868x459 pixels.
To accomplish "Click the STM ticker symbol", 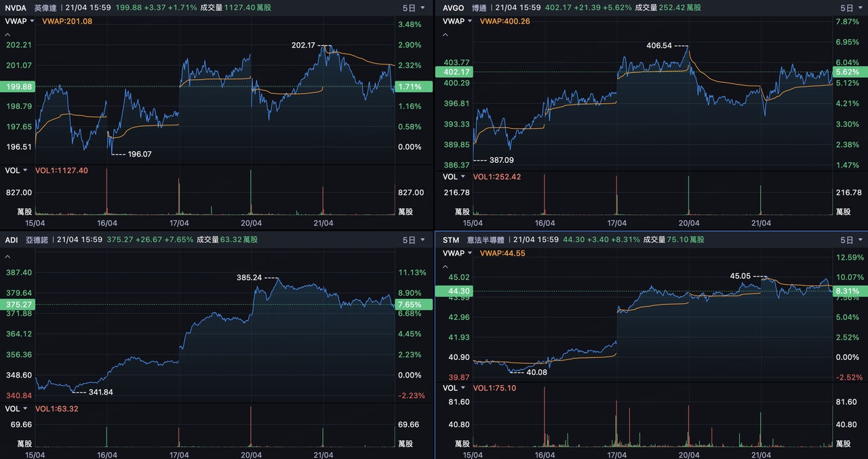I will coord(450,240).
